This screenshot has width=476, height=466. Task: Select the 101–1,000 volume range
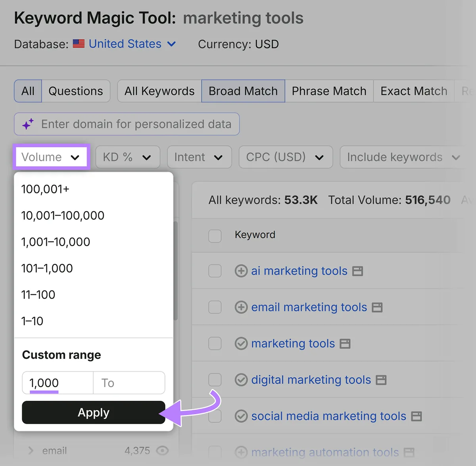(x=94, y=268)
